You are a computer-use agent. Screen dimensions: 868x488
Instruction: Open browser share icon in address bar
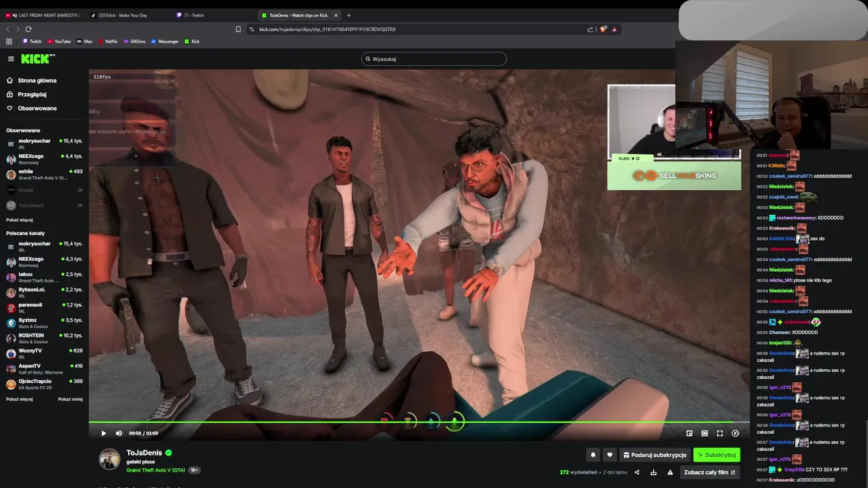click(x=590, y=29)
